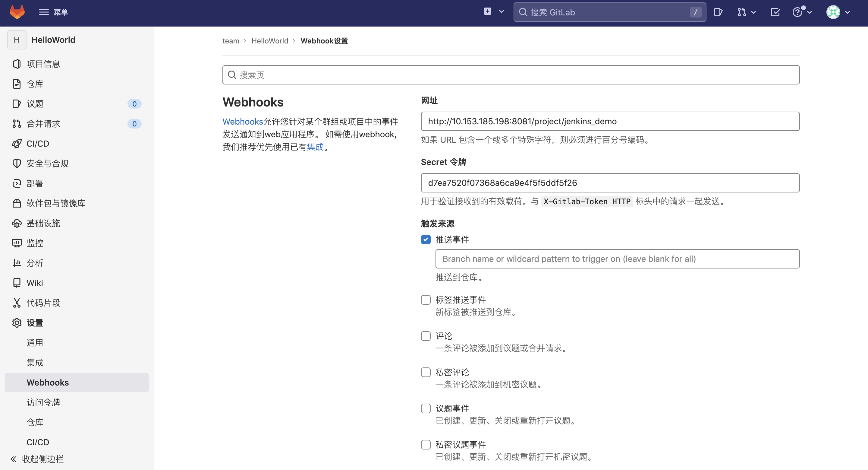Open the Webhooks documentation link
868x470 pixels.
click(x=243, y=121)
